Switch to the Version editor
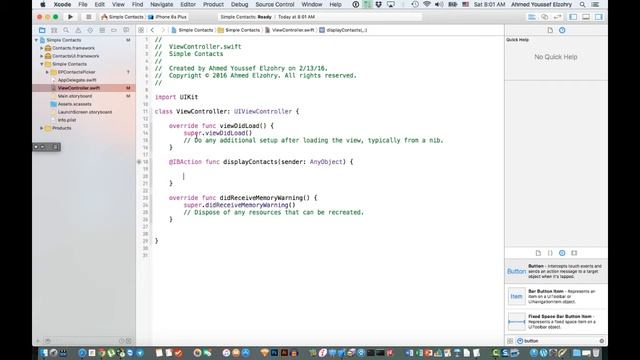The height and width of the screenshot is (360, 640). [557, 17]
